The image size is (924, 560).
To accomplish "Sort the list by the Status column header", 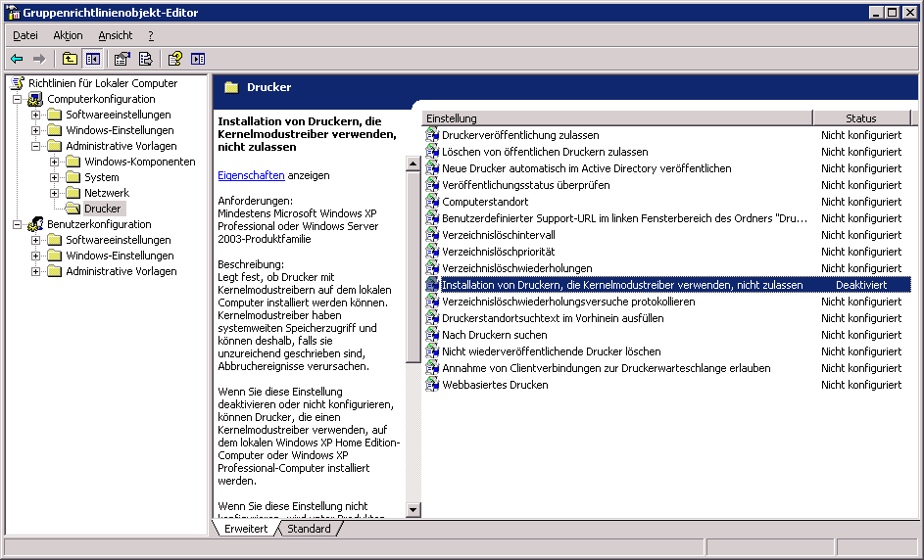I will (860, 118).
